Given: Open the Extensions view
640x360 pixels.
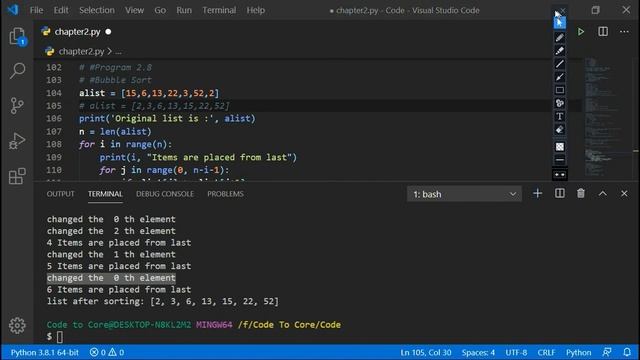Looking at the screenshot, I should [17, 176].
